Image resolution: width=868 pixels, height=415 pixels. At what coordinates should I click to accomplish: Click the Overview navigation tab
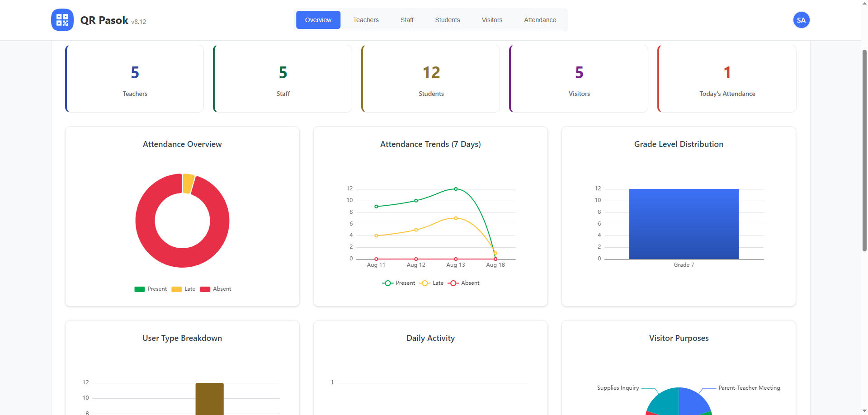click(x=318, y=20)
